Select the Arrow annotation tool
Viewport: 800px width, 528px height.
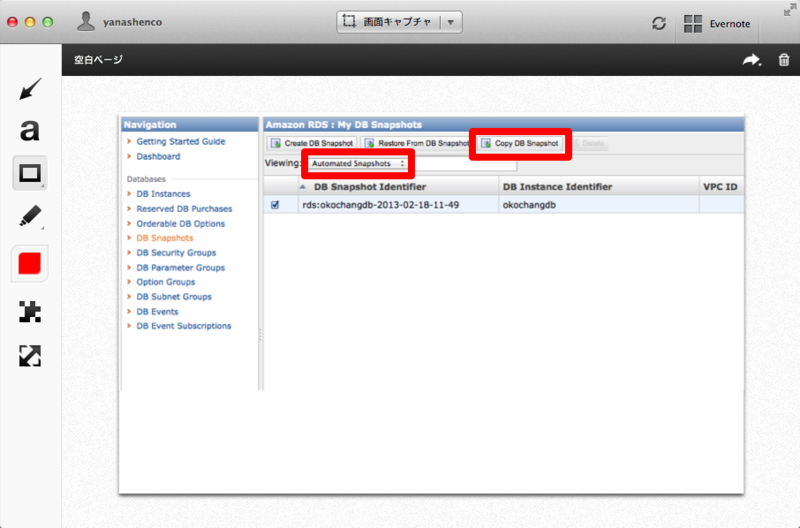point(30,89)
